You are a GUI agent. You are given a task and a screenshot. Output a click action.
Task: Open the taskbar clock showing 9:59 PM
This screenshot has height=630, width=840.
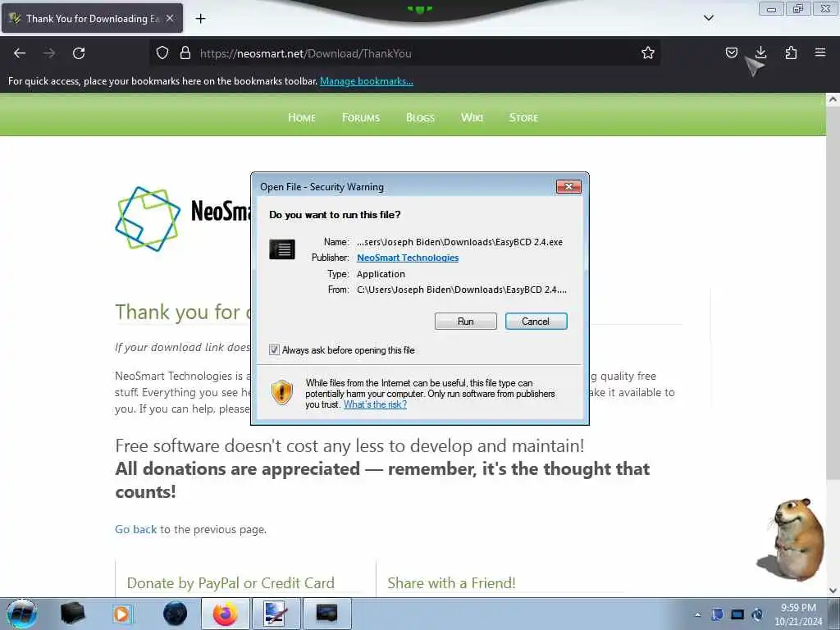(x=798, y=614)
